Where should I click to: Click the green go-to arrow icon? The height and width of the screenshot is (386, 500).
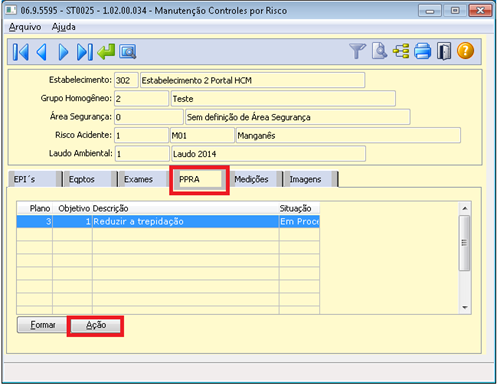coord(106,52)
